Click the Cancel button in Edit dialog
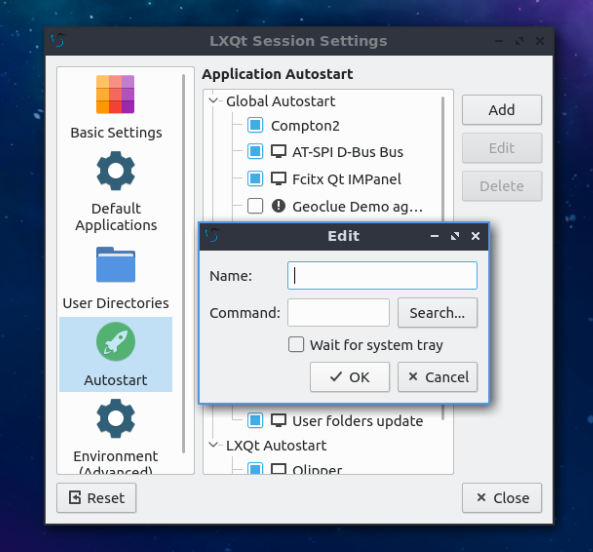The height and width of the screenshot is (552, 593). (437, 377)
